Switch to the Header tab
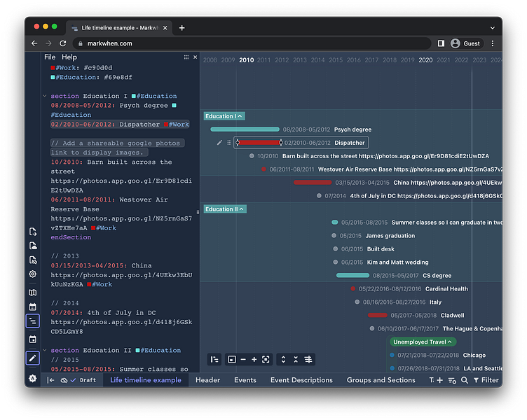Image resolution: width=527 pixels, height=420 pixels. [207, 380]
